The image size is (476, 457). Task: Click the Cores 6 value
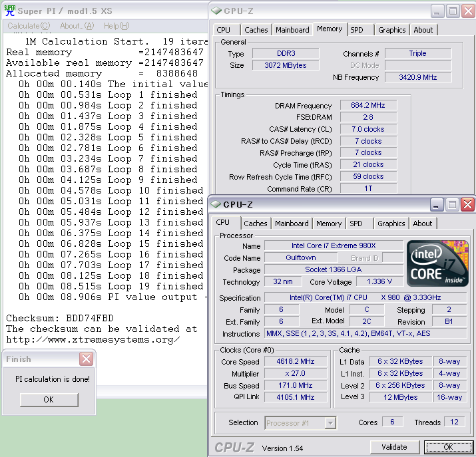tap(392, 422)
